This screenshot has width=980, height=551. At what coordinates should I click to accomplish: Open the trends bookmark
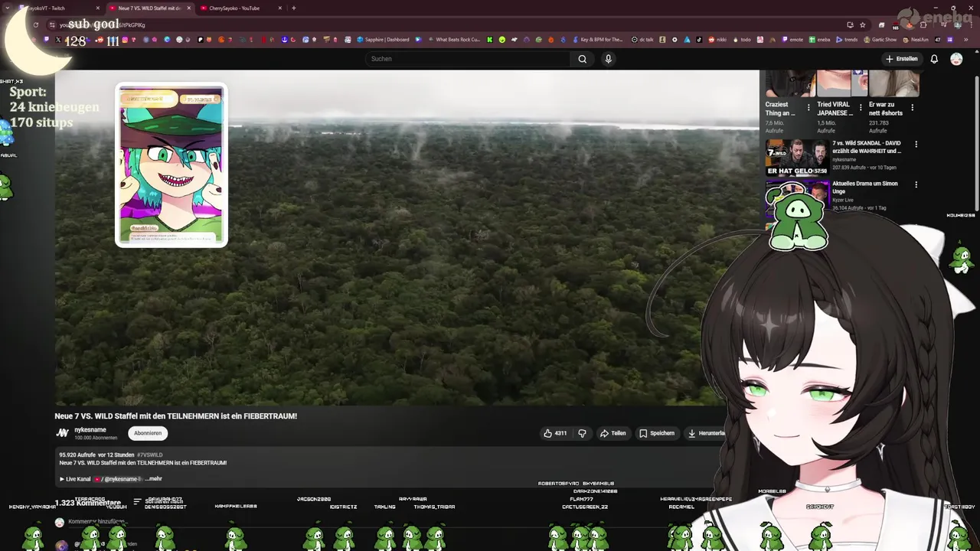[x=846, y=40]
